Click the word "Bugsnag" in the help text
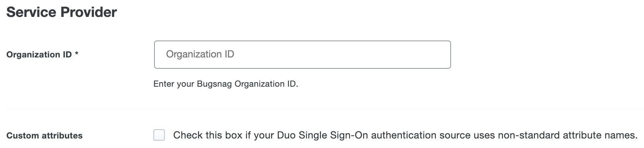644x148 pixels. (x=215, y=84)
